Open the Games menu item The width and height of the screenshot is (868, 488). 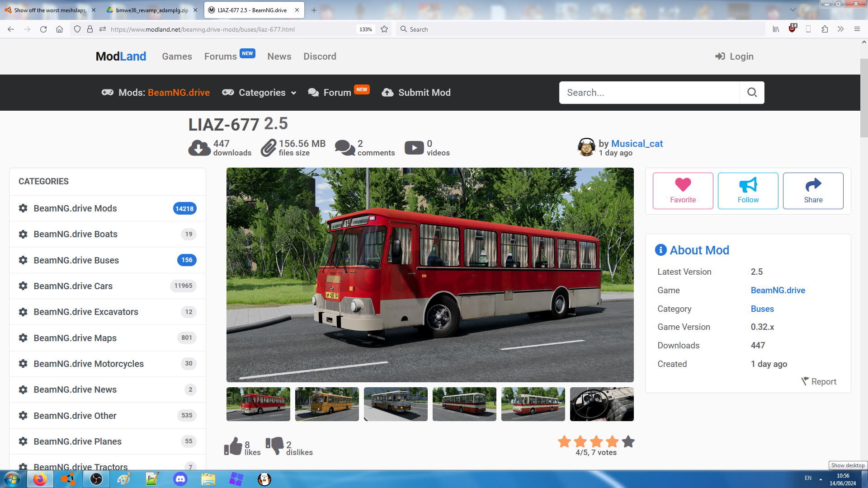[177, 56]
